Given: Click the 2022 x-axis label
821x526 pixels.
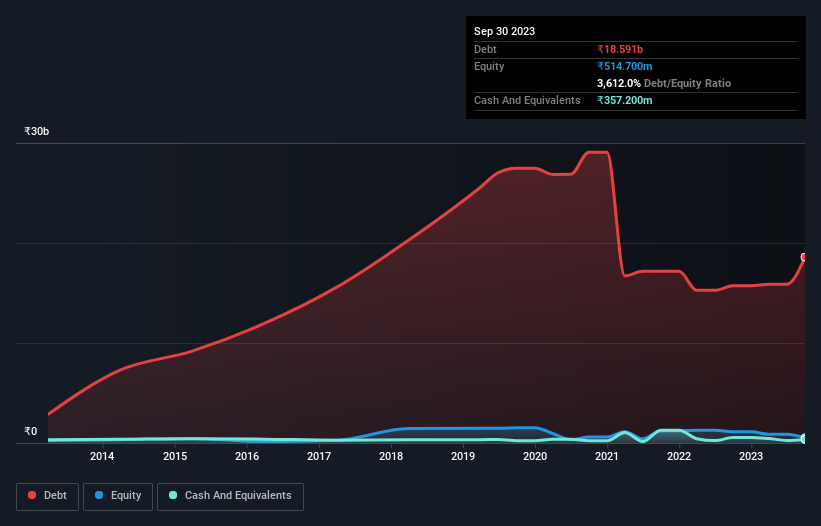Looking at the screenshot, I should (679, 456).
